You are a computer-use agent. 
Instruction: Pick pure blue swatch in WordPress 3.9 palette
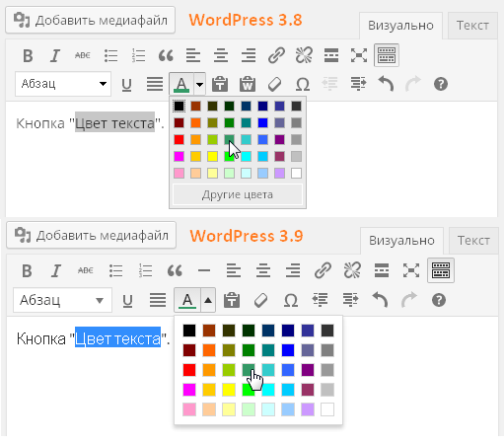point(288,350)
